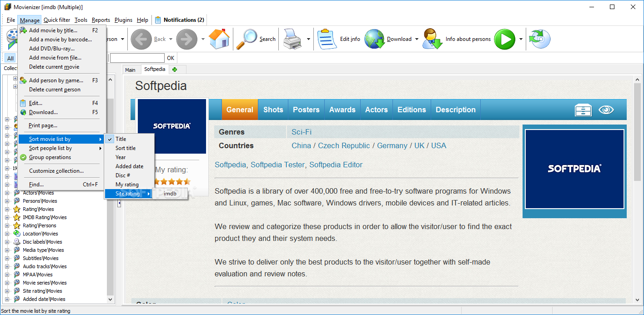The image size is (644, 315).
Task: Open the Editions tab
Action: [x=412, y=110]
